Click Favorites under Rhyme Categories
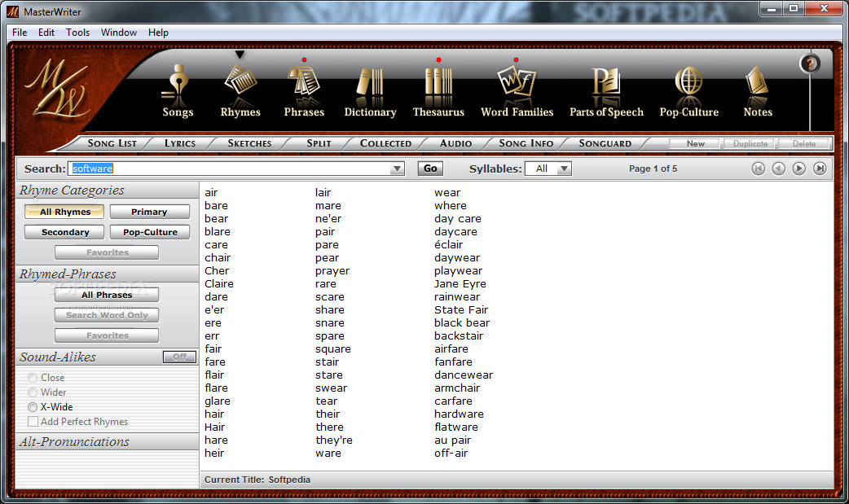 click(108, 252)
